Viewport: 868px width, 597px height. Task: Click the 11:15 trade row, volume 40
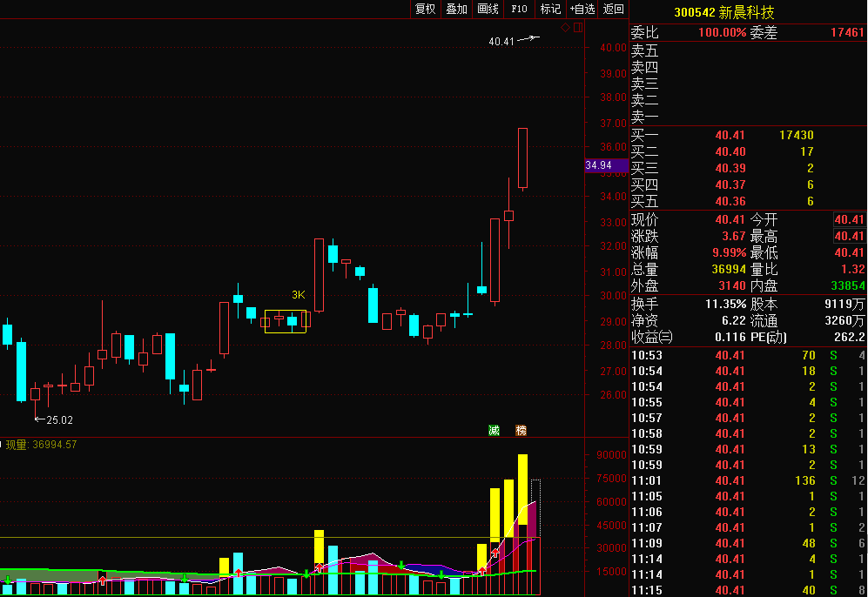[x=749, y=590]
